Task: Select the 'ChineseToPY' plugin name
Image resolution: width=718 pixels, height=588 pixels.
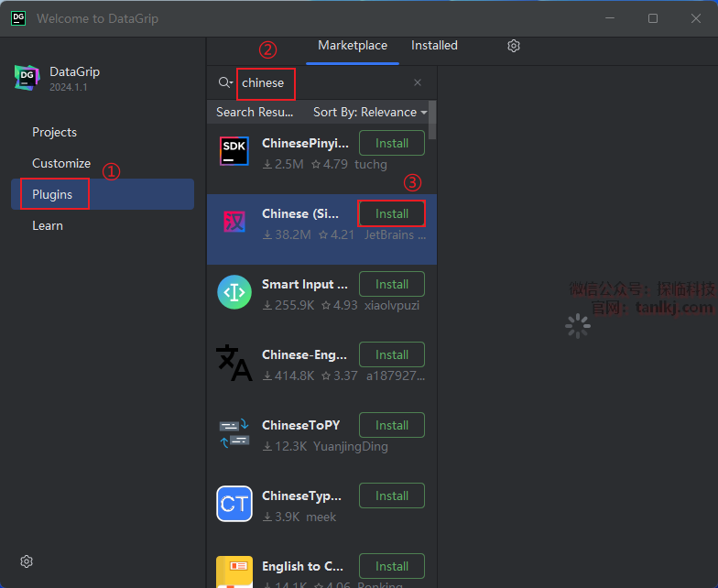Action: pos(300,425)
